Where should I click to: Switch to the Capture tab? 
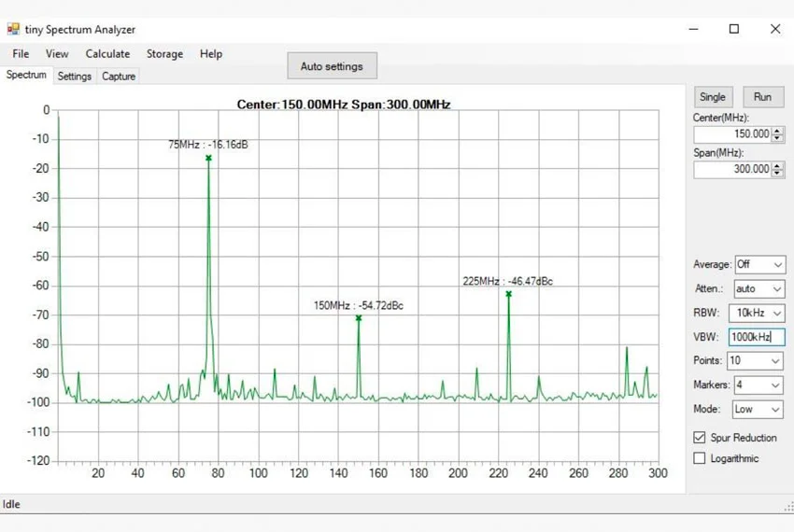click(119, 77)
